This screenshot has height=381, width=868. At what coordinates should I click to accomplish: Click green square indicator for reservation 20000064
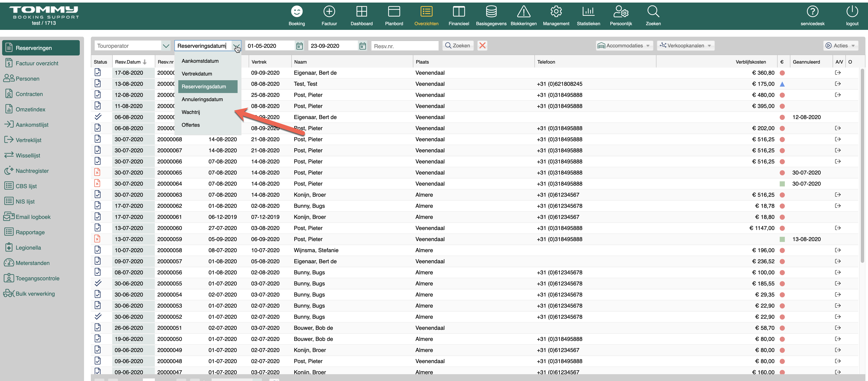(782, 184)
